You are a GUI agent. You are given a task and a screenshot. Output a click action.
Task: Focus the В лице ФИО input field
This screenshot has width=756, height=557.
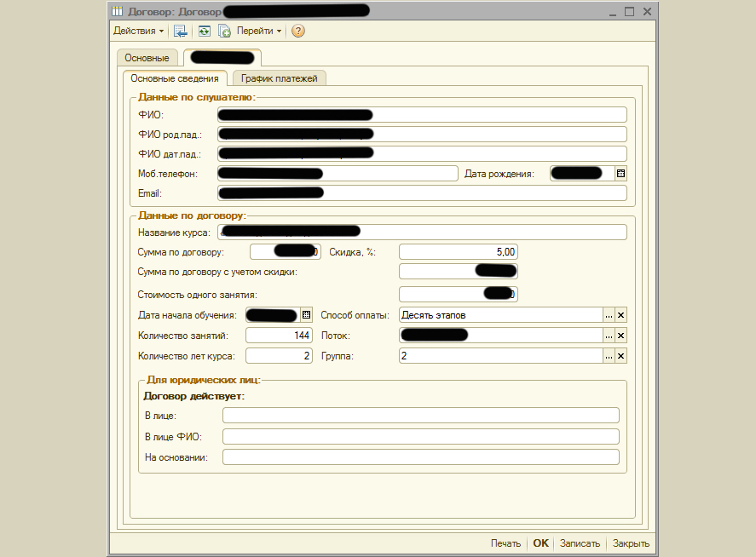coord(420,436)
